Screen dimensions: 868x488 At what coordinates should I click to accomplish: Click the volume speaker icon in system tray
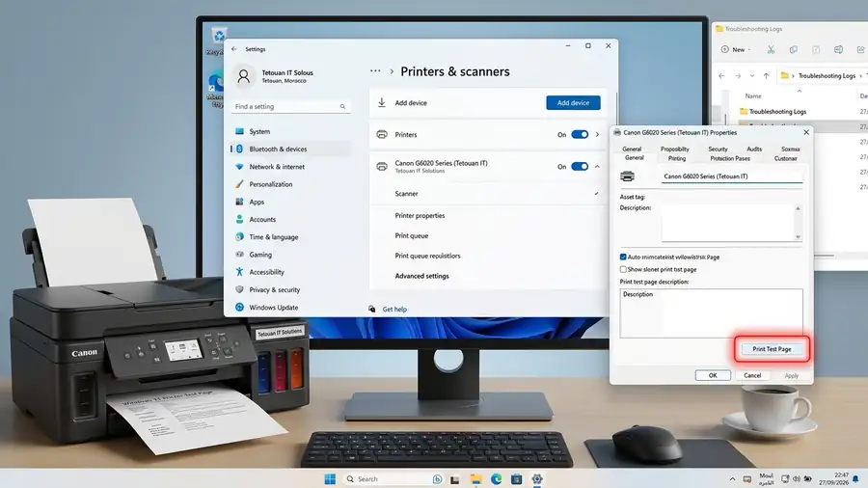point(796,479)
